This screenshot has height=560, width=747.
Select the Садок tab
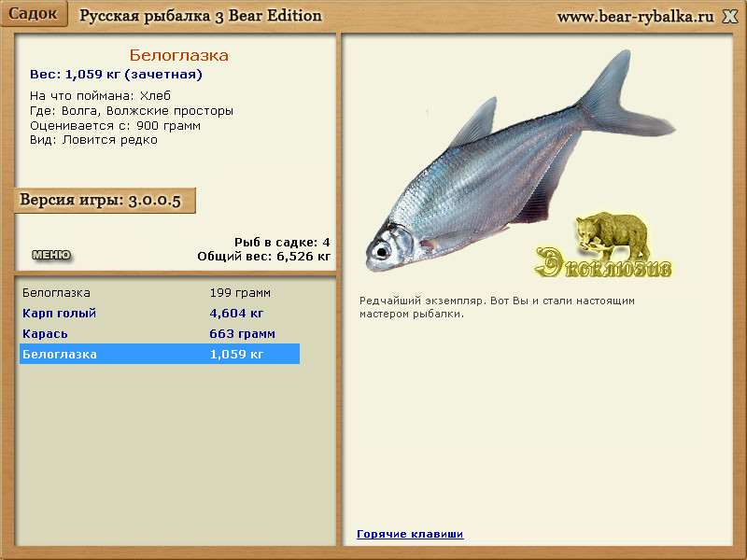click(34, 13)
